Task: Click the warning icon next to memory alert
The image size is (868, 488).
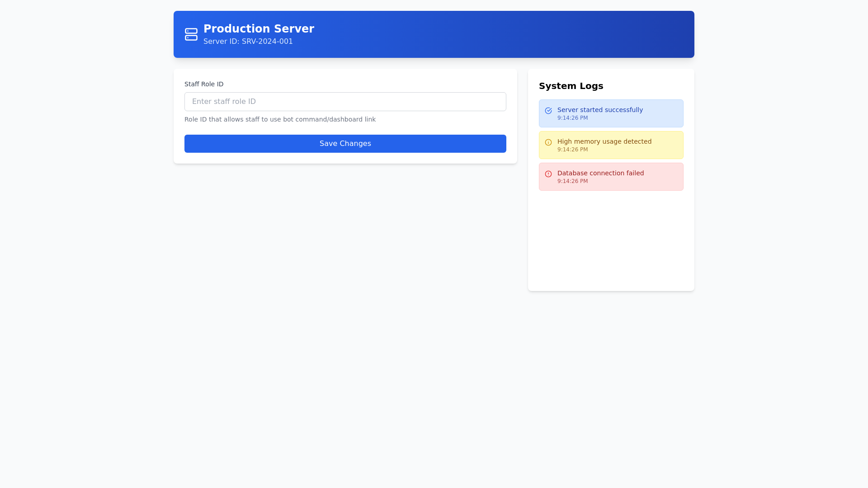Action: pos(548,142)
